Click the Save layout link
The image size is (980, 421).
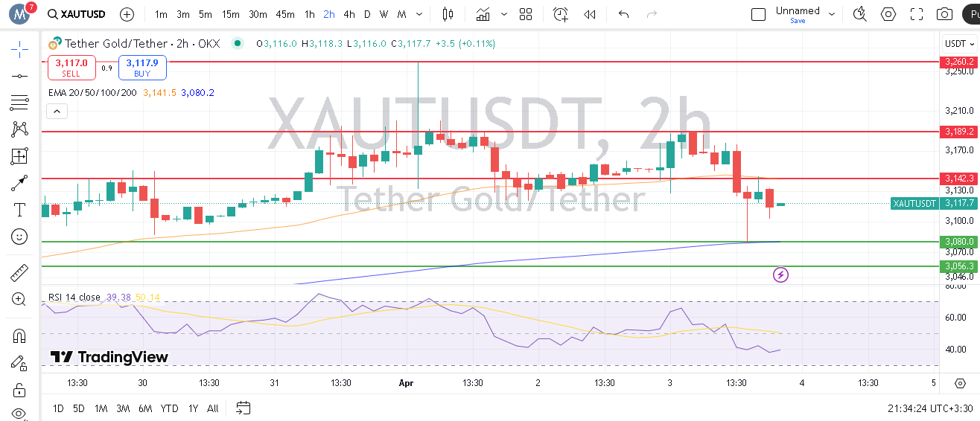point(798,21)
